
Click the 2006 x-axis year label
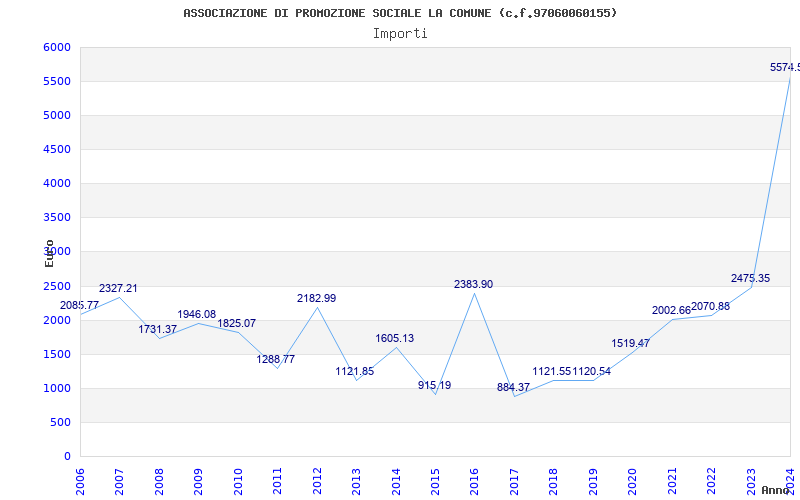pos(80,481)
